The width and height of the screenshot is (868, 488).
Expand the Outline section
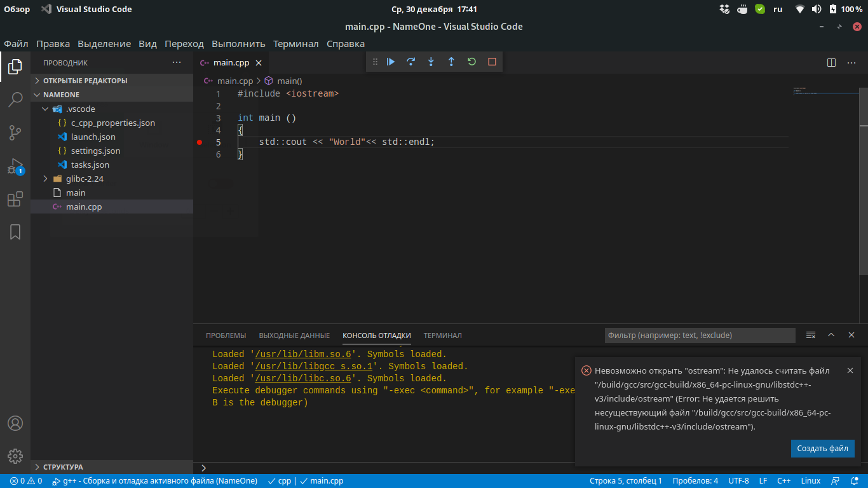[x=112, y=467]
